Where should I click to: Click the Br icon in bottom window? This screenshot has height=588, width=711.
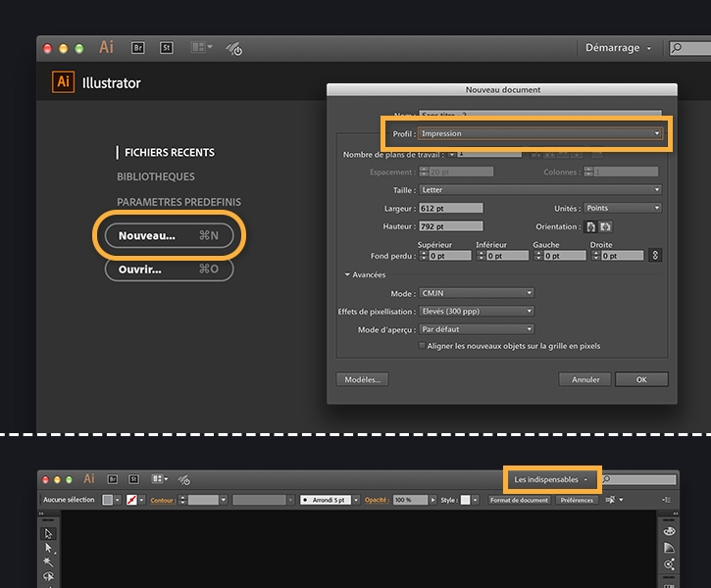click(x=113, y=479)
